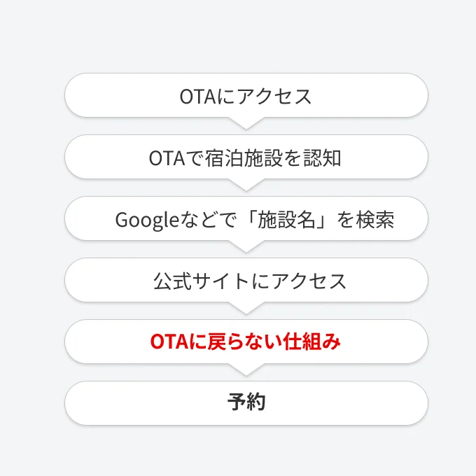
Task: Click the 'Googleなどで「施設名」を検索' step
Action: click(246, 218)
